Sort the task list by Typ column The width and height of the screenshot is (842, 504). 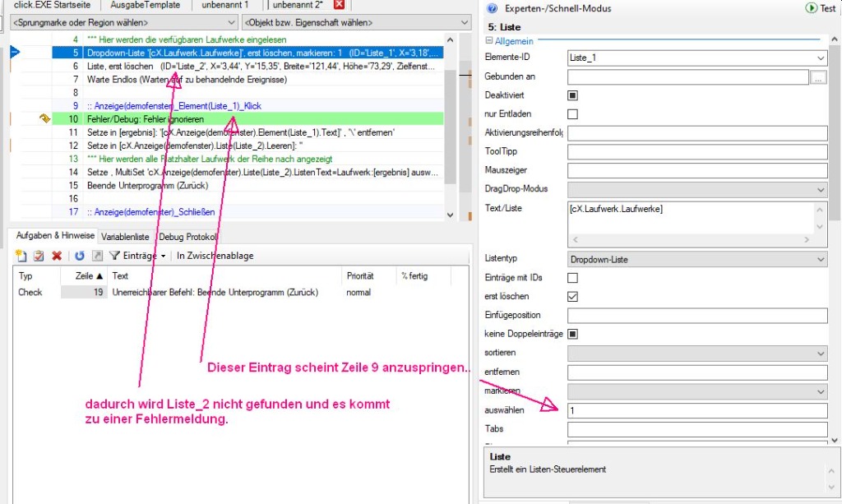pyautogui.click(x=36, y=276)
